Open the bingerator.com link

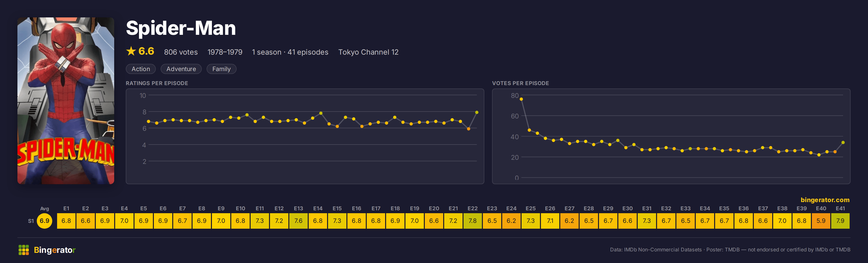[825, 200]
